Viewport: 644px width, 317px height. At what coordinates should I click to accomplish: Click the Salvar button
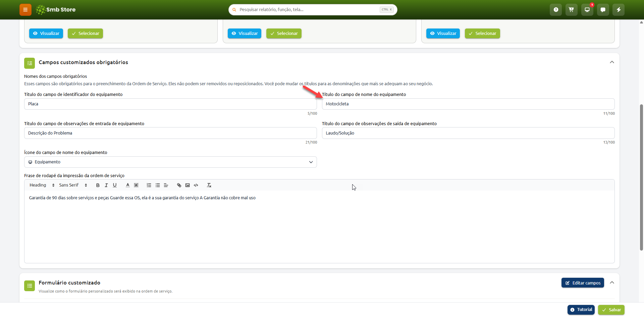point(611,310)
